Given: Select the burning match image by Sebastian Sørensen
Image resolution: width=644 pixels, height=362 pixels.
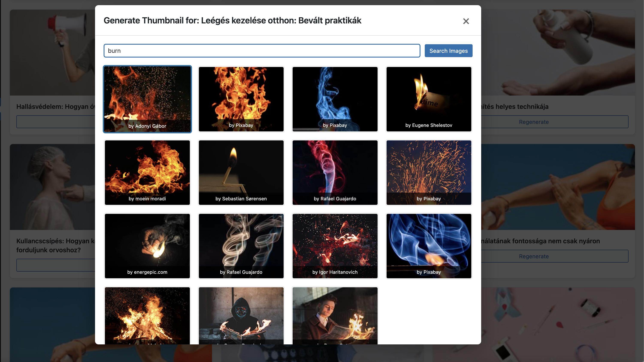Looking at the screenshot, I should (241, 172).
